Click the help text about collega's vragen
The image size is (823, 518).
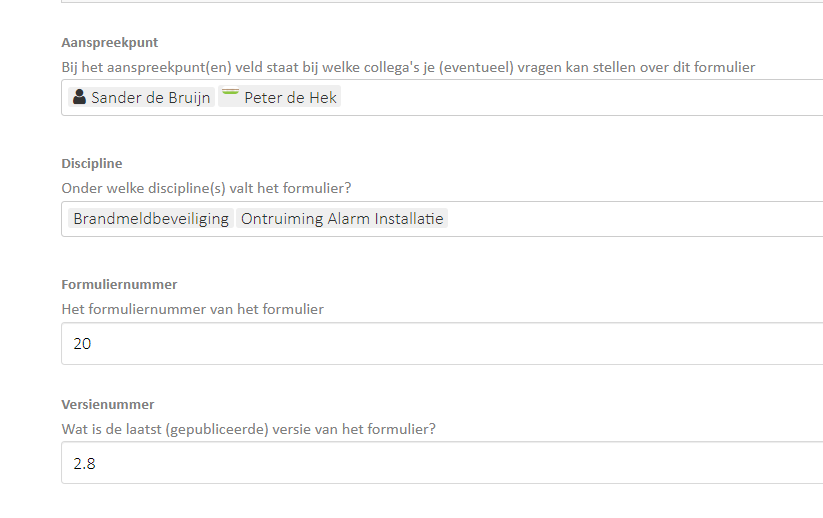click(408, 67)
